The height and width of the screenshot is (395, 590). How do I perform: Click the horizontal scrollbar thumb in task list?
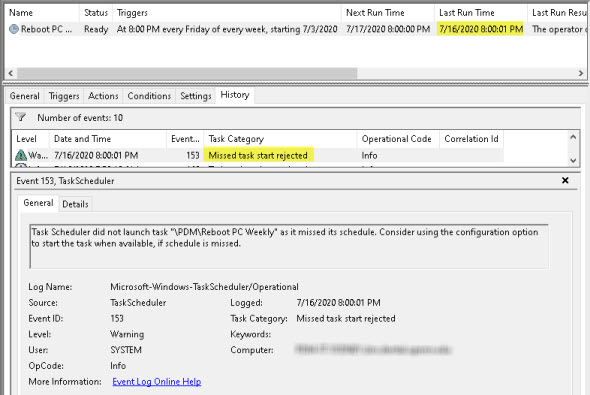[187, 73]
